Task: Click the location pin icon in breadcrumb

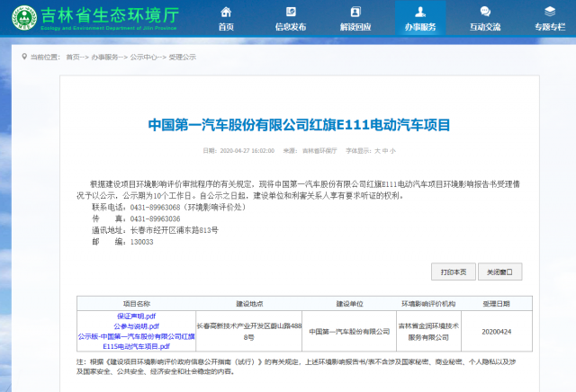Action: tap(24, 57)
